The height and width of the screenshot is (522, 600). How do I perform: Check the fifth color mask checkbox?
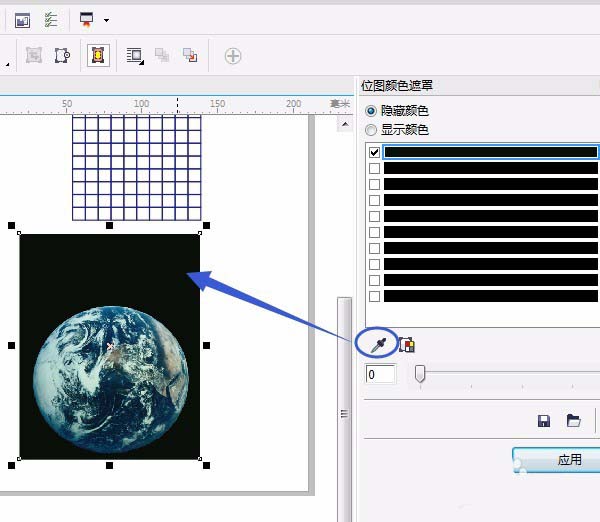click(x=375, y=217)
